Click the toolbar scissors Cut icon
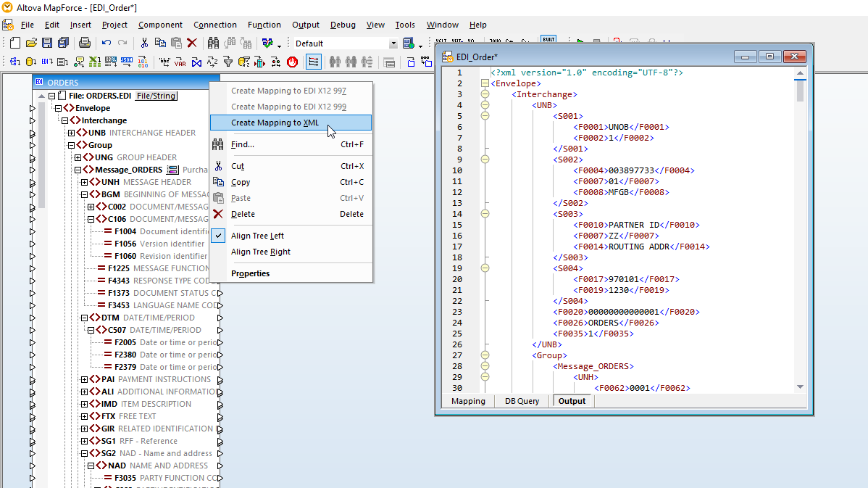This screenshot has width=868, height=488. point(144,44)
